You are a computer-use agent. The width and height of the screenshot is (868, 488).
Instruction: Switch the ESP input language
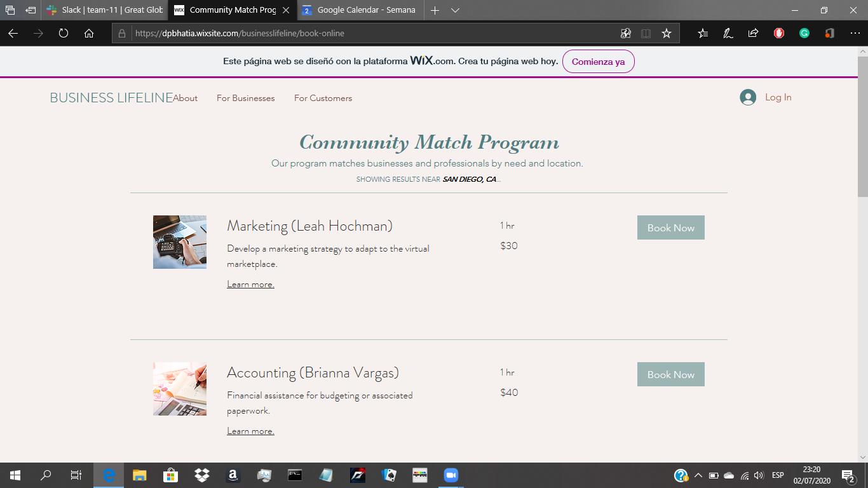coord(778,475)
